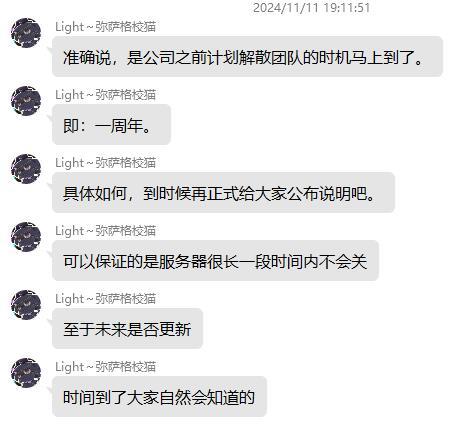This screenshot has height=426, width=453.
Task: Click nickname above 时间到了大家 bubble
Action: coord(105,367)
